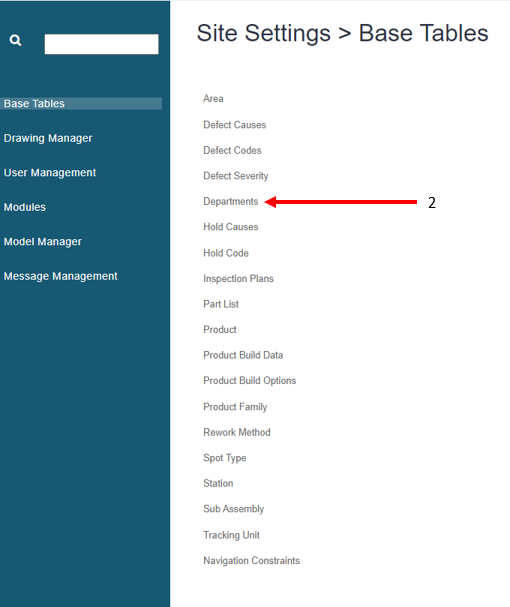
Task: Focus the sidebar search input field
Action: (x=101, y=44)
